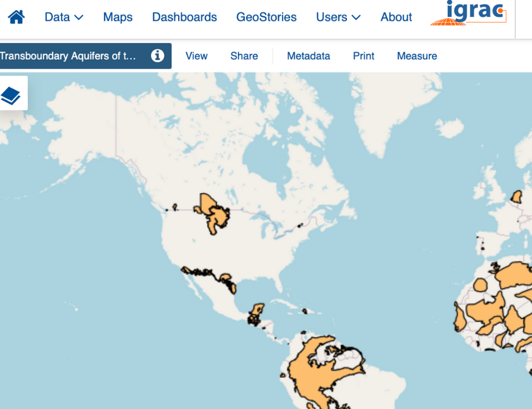Click the circular aquifer polygon in northwest Africa
Viewport: 532px width, 409px height.
[x=480, y=285]
